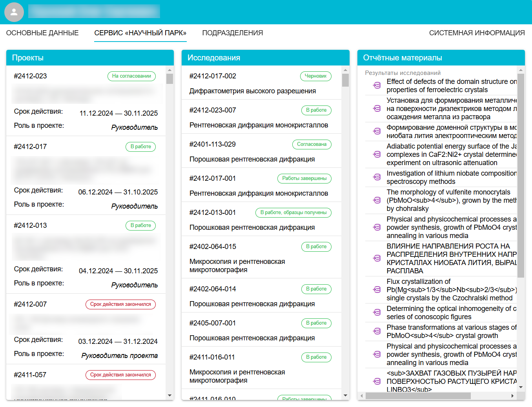Click 'В работе, образцы получены' badge of #2412-013-001
Image resolution: width=532 pixels, height=407 pixels.
tap(293, 213)
